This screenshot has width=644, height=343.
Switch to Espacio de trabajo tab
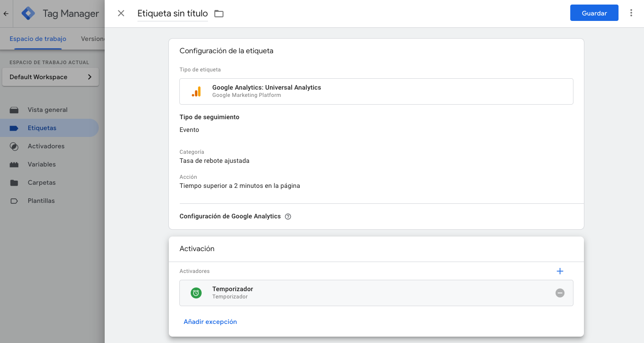[x=38, y=39]
